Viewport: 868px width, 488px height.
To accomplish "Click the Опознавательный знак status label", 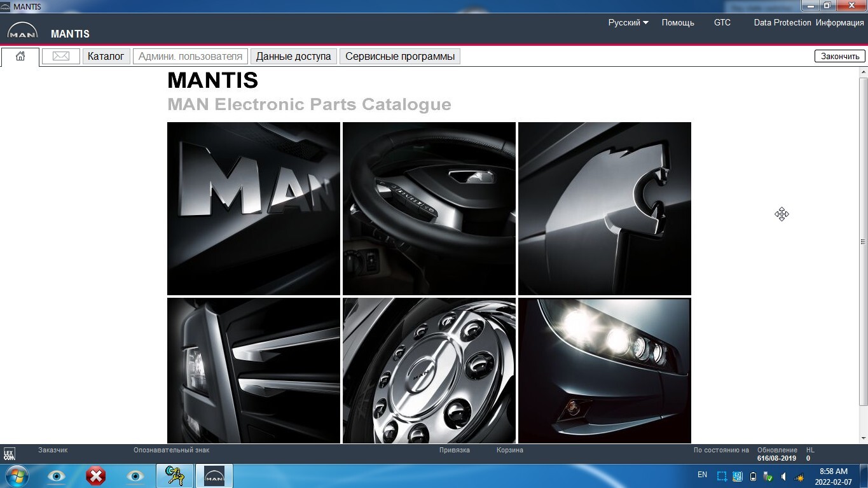I will tap(171, 450).
